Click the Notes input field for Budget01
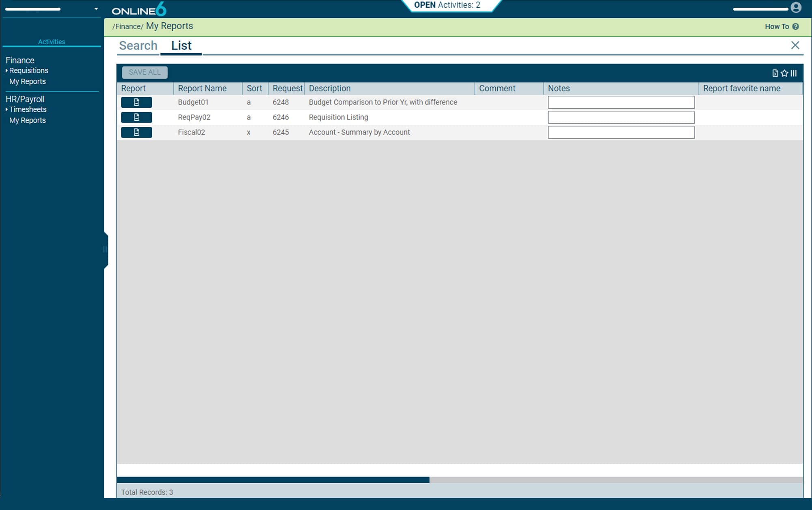The image size is (812, 510). tap(621, 102)
